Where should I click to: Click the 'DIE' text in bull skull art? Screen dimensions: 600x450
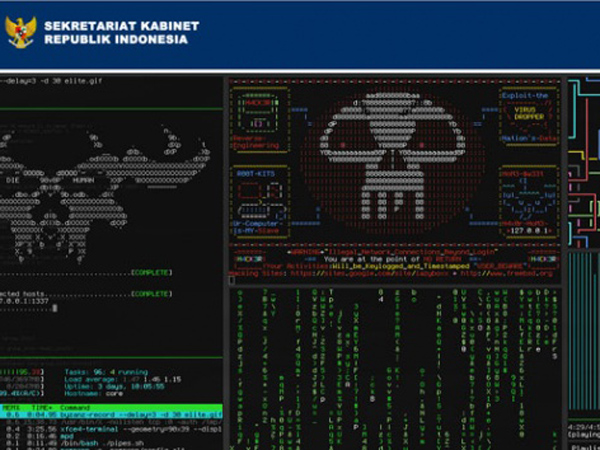tap(13, 180)
